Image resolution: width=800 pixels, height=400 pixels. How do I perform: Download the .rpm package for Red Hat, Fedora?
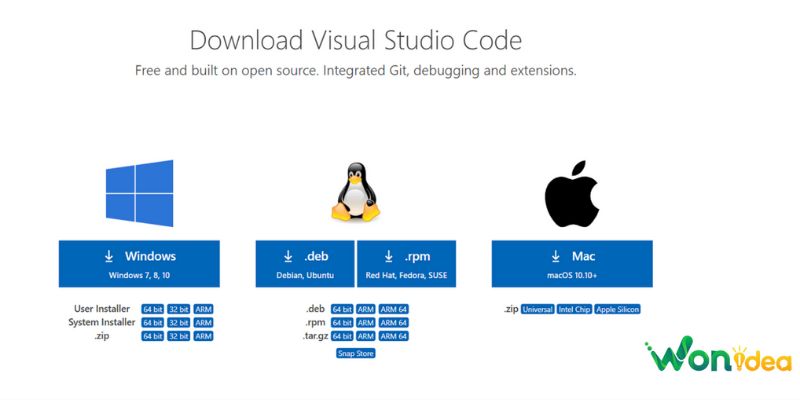pyautogui.click(x=406, y=264)
